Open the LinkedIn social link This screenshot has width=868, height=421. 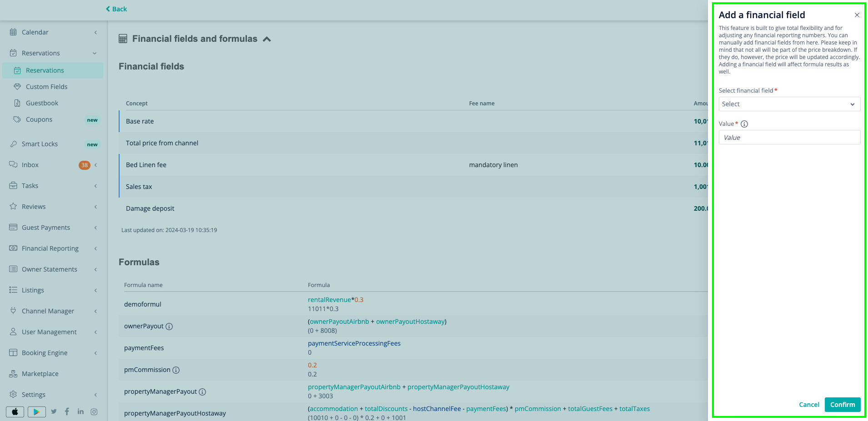[x=80, y=412]
